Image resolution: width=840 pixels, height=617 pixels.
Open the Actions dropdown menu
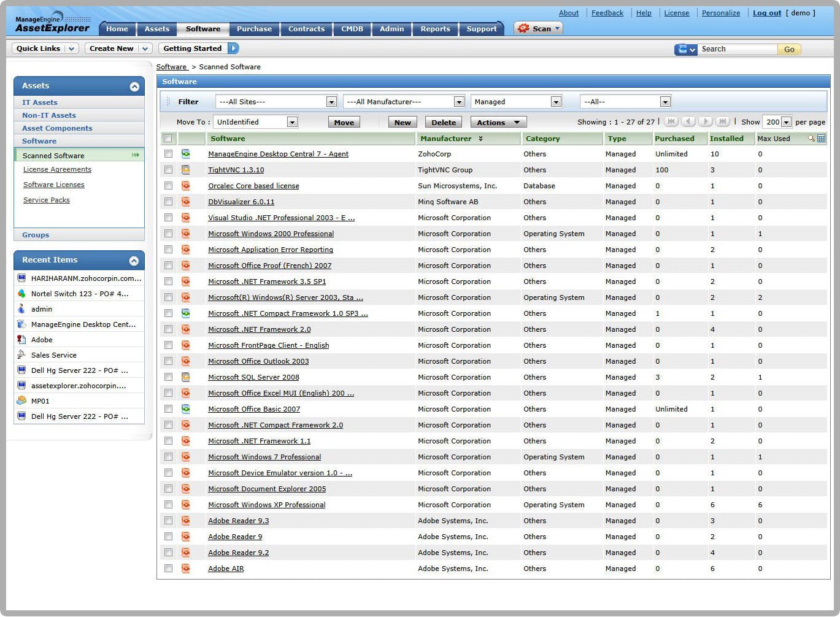(498, 123)
